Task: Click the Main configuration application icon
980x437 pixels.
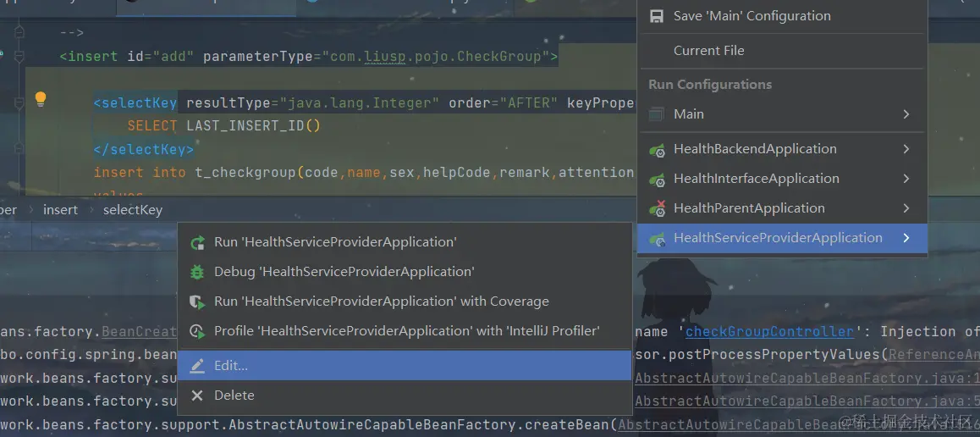Action: 656,114
